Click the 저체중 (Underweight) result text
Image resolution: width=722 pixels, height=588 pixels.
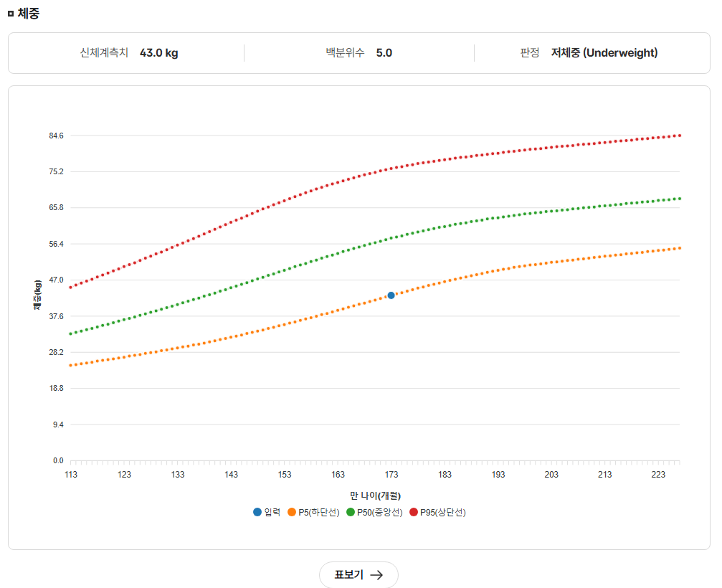click(604, 53)
